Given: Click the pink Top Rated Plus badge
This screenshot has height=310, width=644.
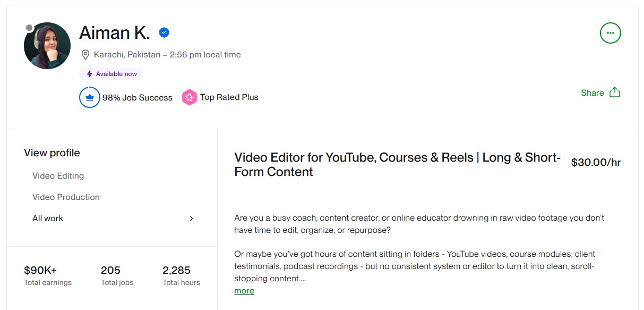Looking at the screenshot, I should 190,97.
